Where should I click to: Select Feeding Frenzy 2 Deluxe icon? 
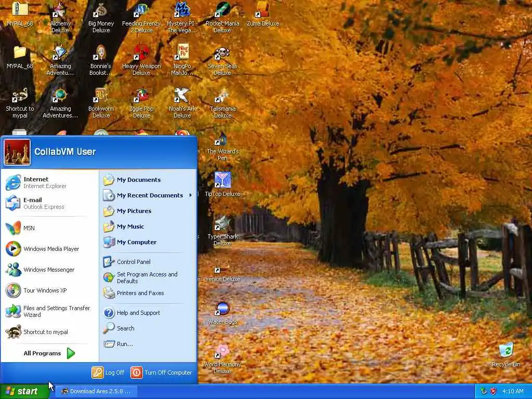(141, 17)
